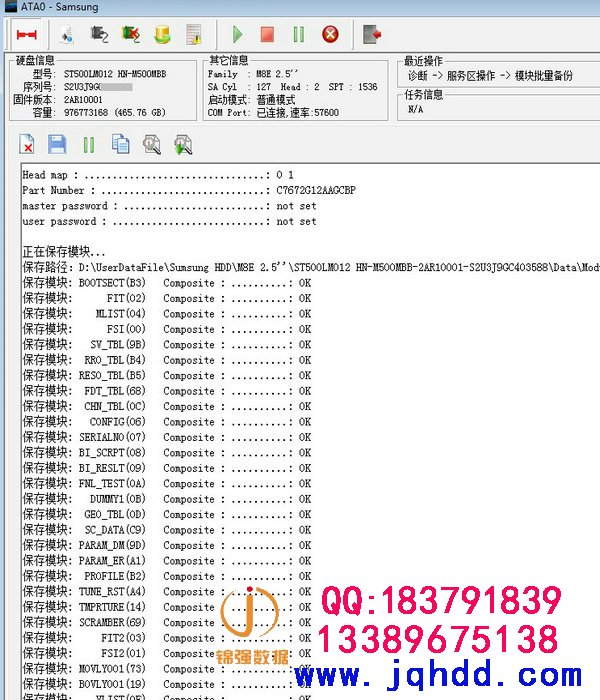The image size is (600, 700).
Task: Select TMPRTURE(14) module log row
Action: tap(167, 607)
